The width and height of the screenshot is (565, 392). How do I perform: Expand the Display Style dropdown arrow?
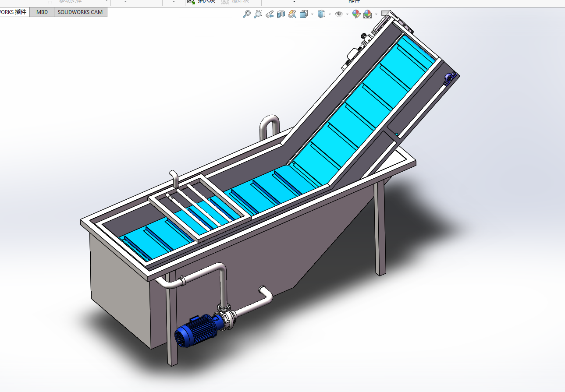330,14
